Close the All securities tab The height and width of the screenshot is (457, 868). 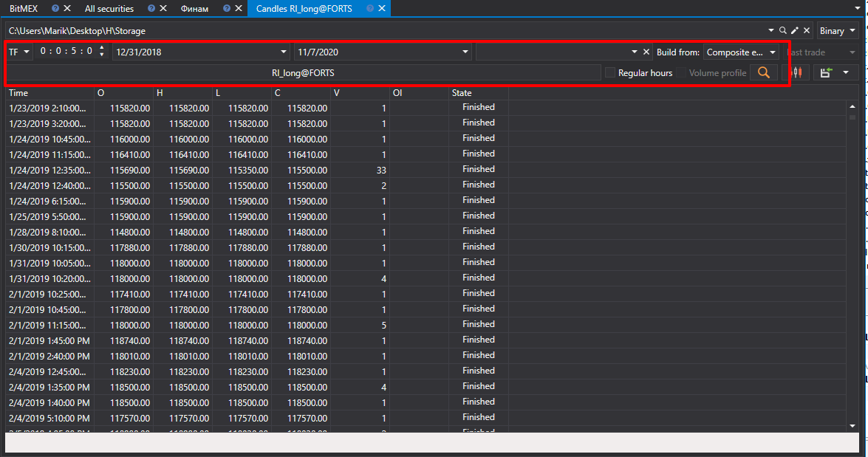163,8
